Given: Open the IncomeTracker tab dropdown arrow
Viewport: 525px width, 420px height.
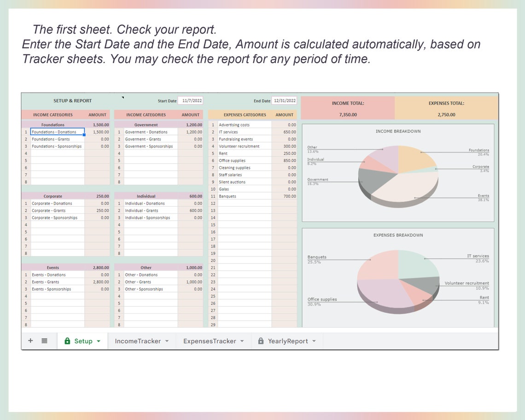Looking at the screenshot, I should point(167,341).
